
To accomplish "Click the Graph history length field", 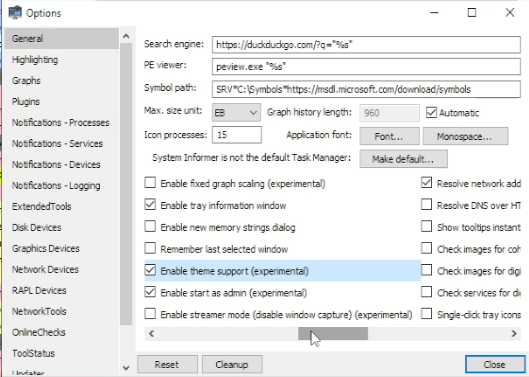I will point(389,112).
